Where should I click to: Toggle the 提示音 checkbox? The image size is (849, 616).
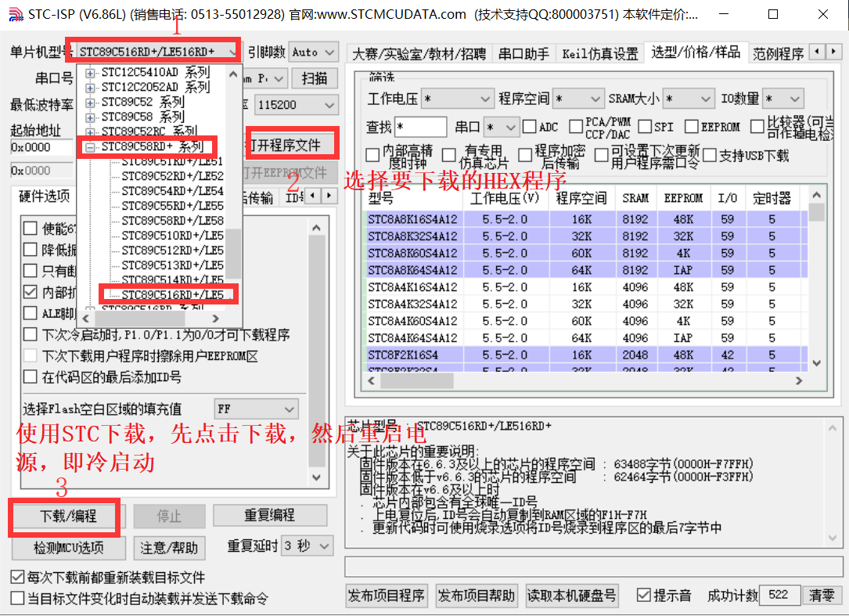(643, 596)
